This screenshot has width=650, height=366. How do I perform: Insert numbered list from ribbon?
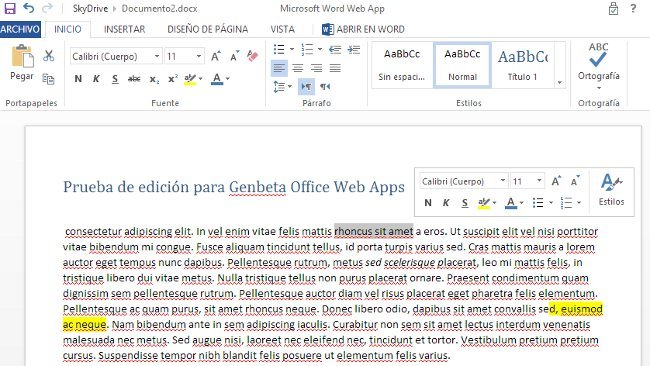[307, 50]
